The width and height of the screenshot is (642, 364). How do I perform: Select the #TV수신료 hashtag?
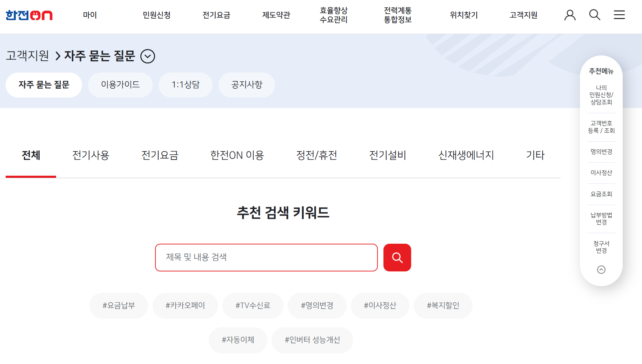click(x=253, y=305)
